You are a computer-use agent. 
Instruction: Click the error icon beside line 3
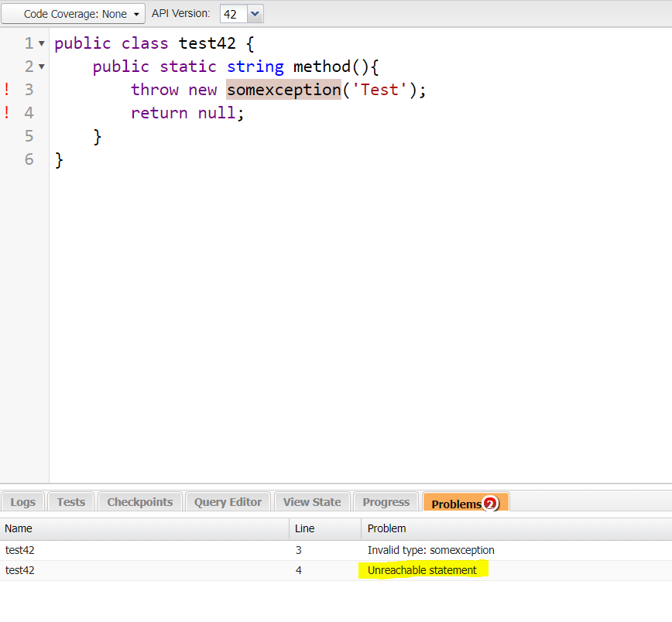[x=7, y=89]
